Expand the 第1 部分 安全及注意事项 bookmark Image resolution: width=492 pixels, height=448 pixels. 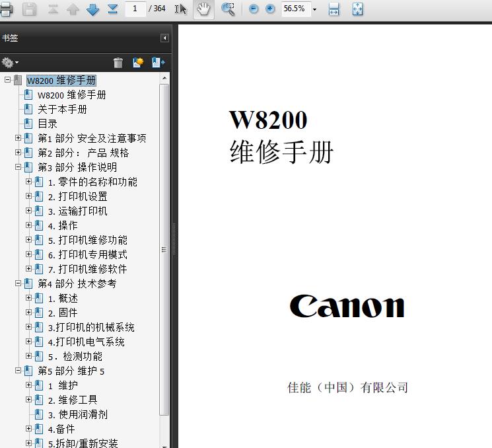(x=18, y=138)
